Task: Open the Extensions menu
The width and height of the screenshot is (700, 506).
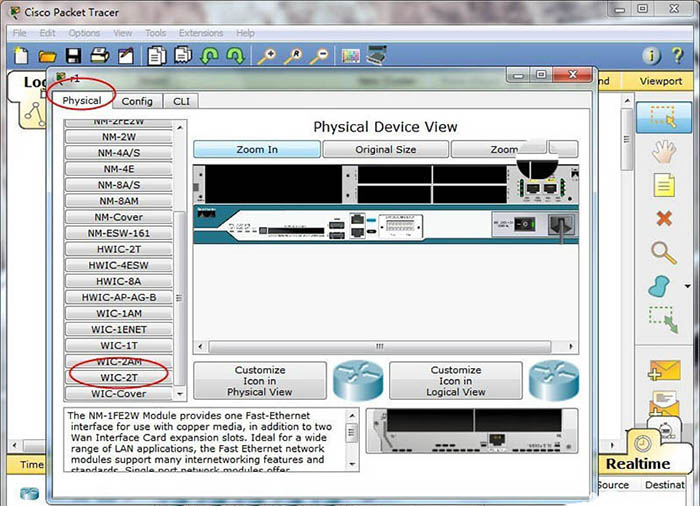Action: tap(201, 33)
